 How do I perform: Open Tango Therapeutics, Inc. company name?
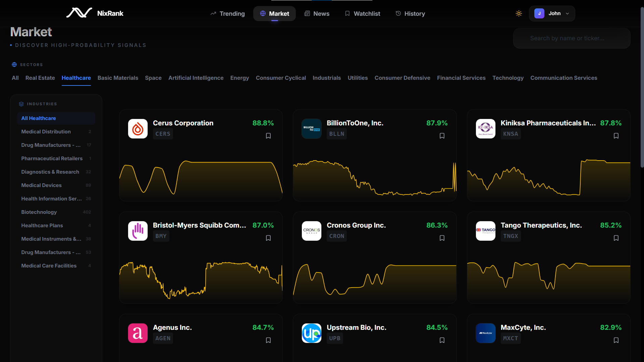coord(541,225)
